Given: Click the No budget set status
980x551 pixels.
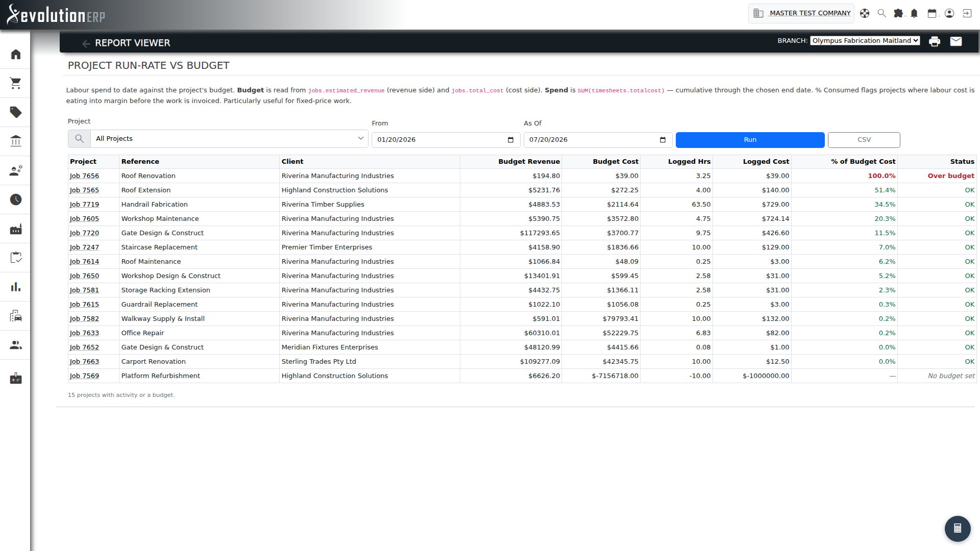Looking at the screenshot, I should tap(951, 376).
